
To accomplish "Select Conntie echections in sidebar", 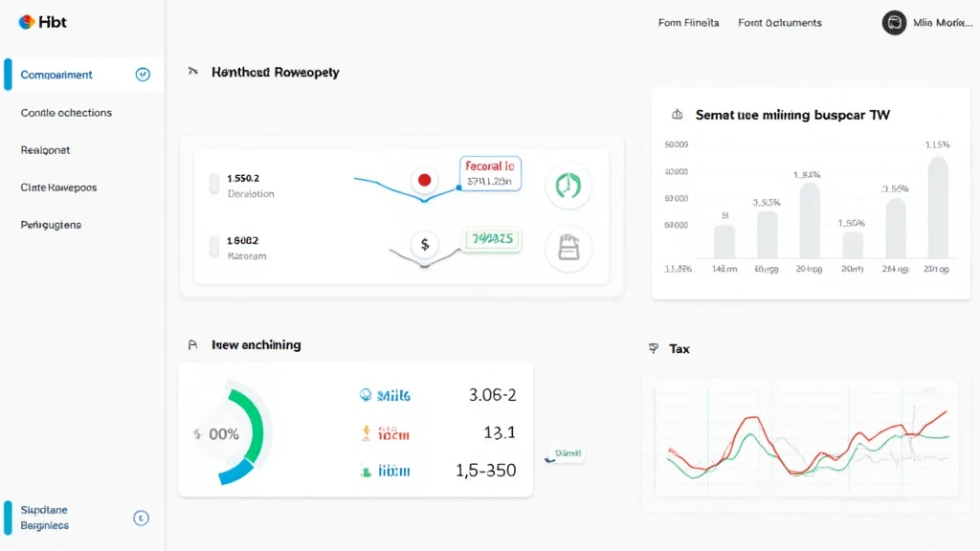I will point(66,113).
